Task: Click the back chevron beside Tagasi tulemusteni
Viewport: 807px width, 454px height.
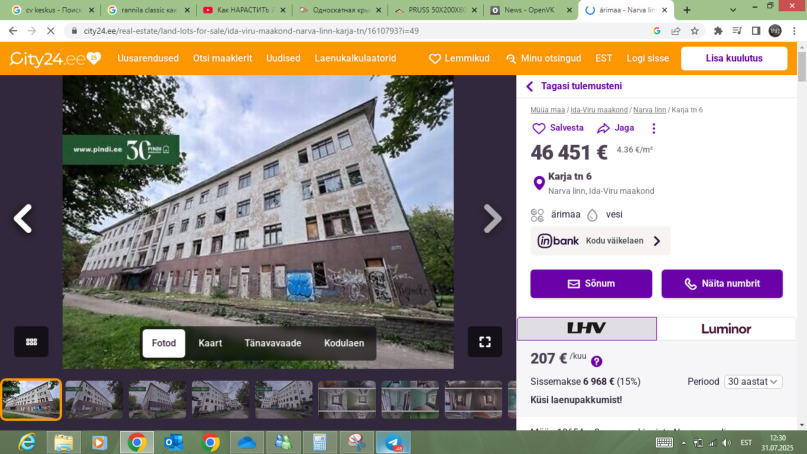Action: pyautogui.click(x=530, y=86)
